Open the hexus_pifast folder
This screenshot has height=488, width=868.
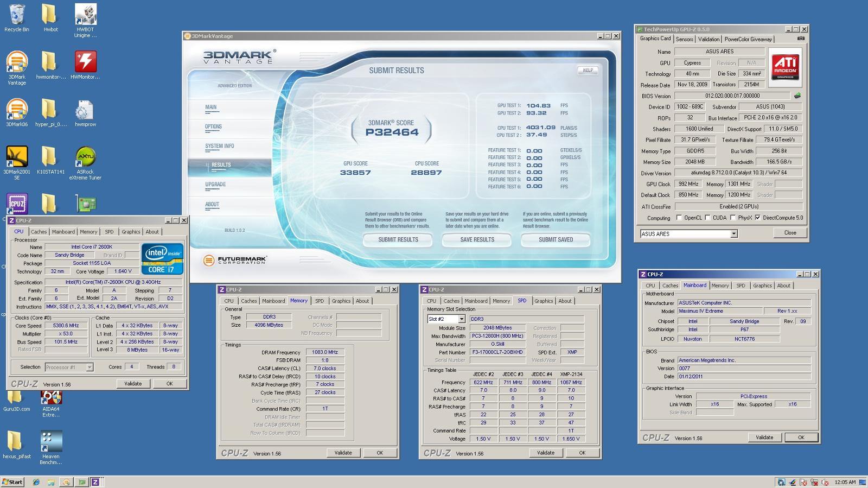(17, 445)
